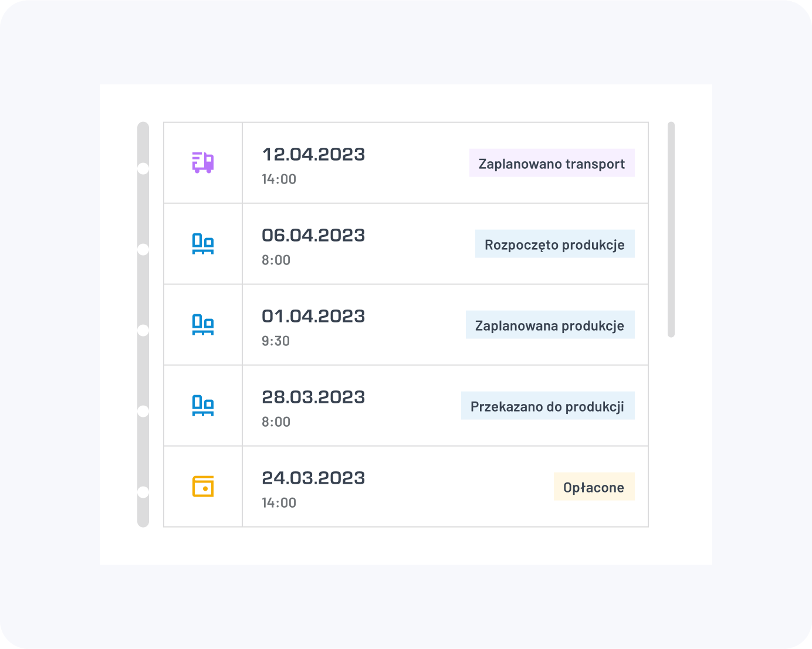
Task: Click the timeline dot for 28.03.2023
Action: (x=143, y=412)
